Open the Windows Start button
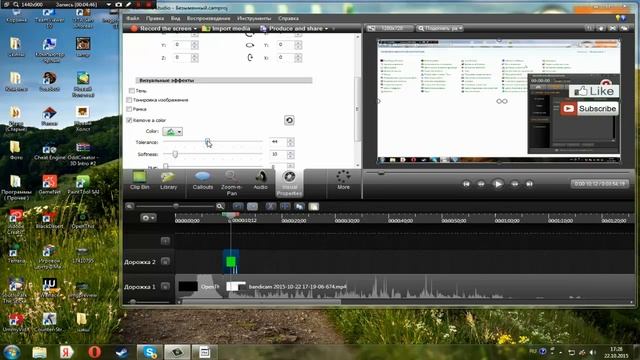This screenshot has height=360, width=640. point(12,352)
